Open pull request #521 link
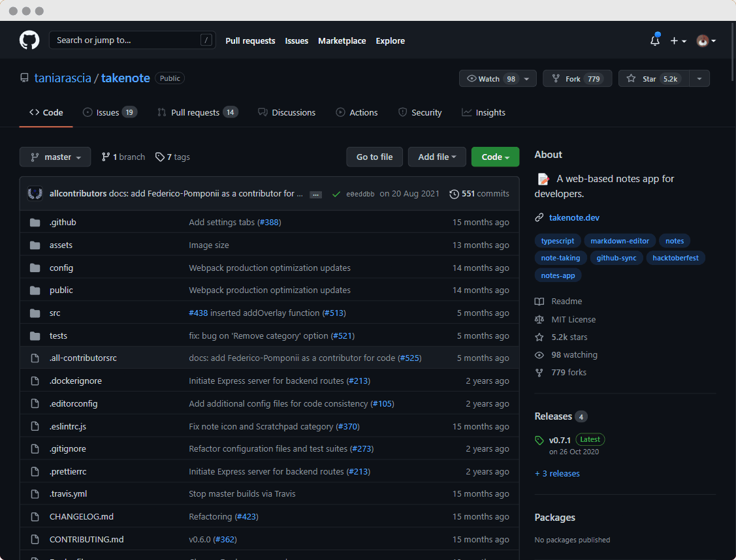Screen dimensions: 736x560 tap(343, 336)
